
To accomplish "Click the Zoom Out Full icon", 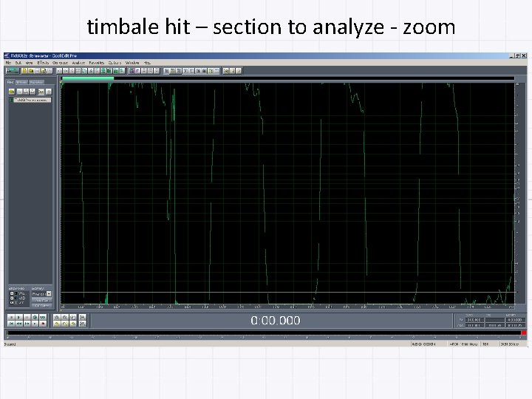I will pos(73,317).
